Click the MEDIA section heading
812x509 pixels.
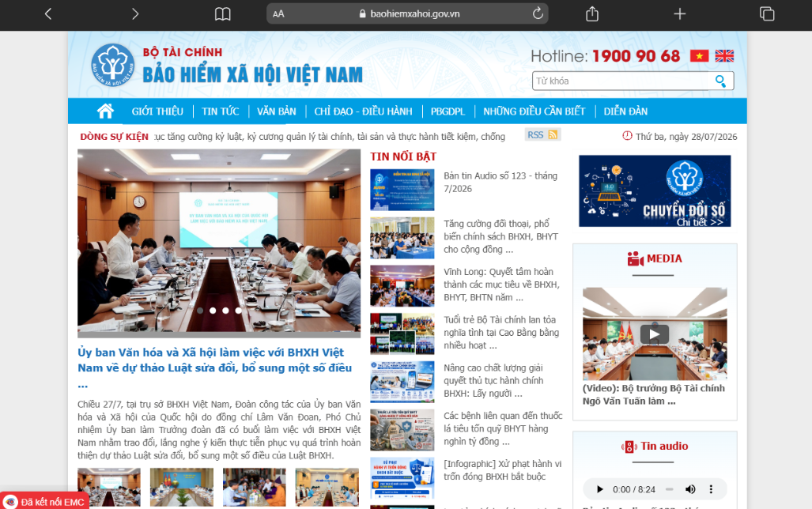pos(655,258)
